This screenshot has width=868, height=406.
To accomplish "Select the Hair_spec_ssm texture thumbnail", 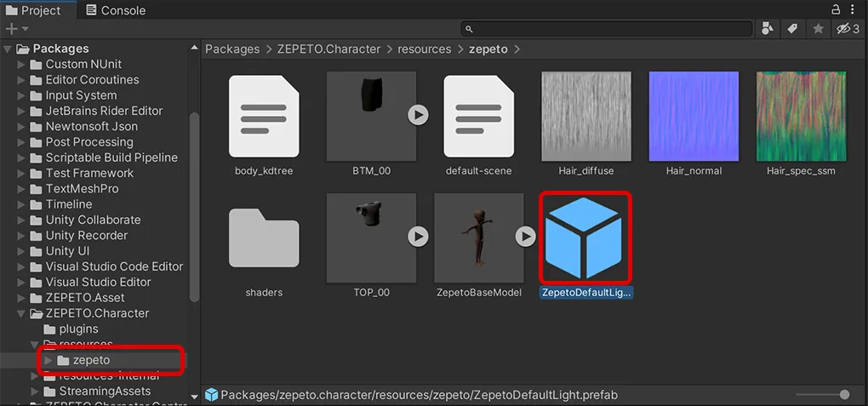I will pyautogui.click(x=801, y=117).
